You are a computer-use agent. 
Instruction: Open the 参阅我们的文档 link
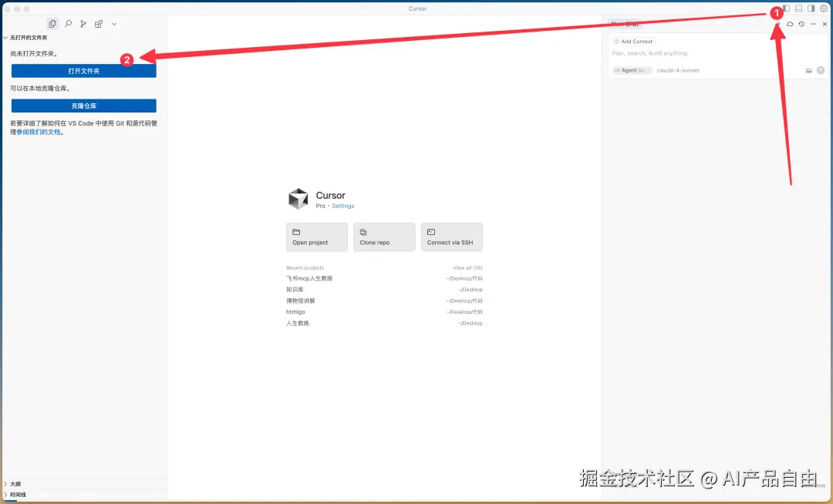[x=39, y=132]
